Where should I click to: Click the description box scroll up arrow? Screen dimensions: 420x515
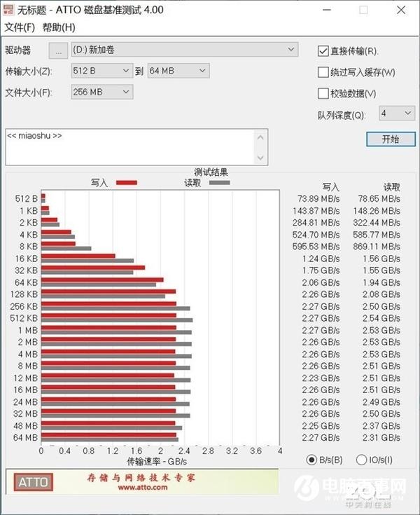pyautogui.click(x=260, y=137)
